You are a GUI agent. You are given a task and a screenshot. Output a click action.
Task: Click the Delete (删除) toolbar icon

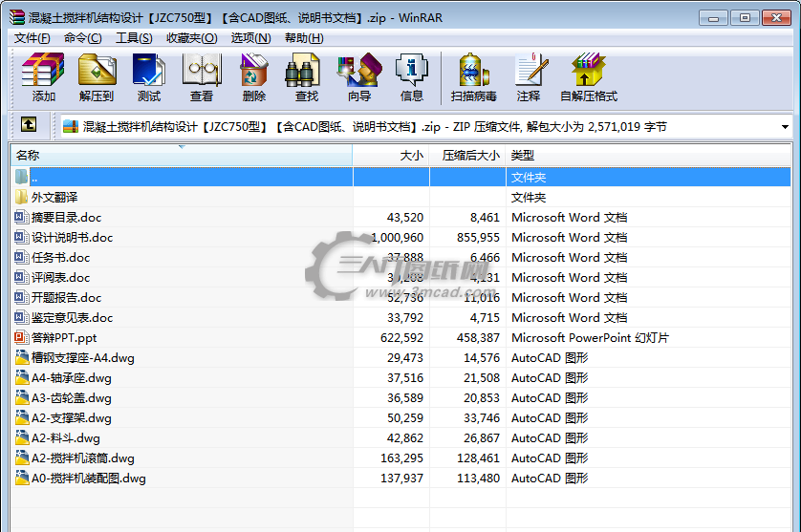pos(254,70)
